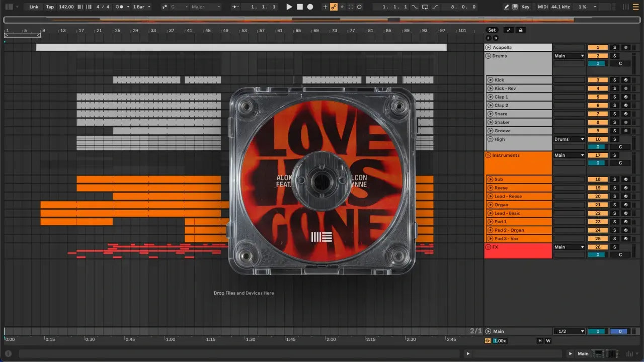Toggle the Metronome button
Image resolution: width=644 pixels, height=362 pixels.
(120, 7)
